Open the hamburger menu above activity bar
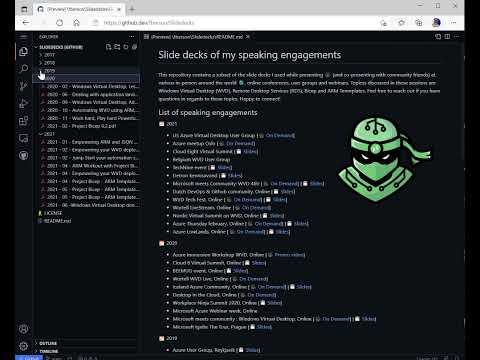 pyautogui.click(x=23, y=37)
